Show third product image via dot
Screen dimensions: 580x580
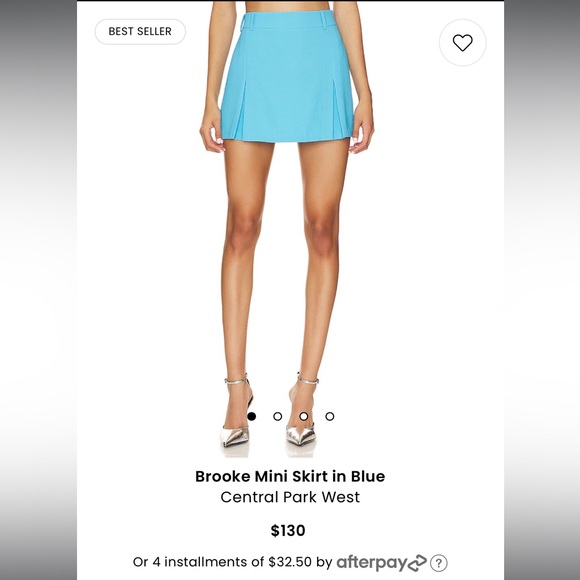[x=304, y=417]
